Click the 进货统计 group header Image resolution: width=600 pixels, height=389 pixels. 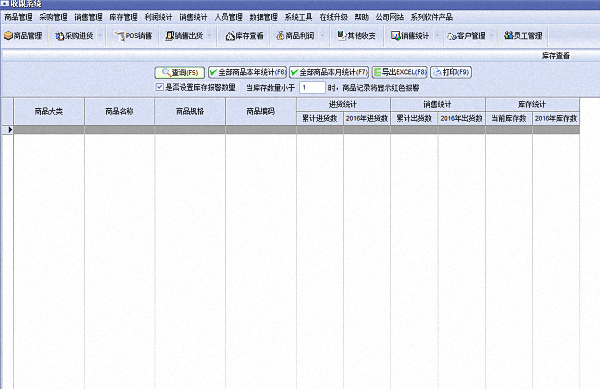pyautogui.click(x=343, y=104)
